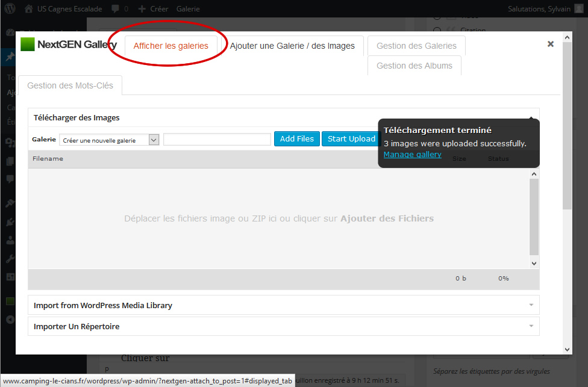The height and width of the screenshot is (387, 588).
Task: Click the '3 images were uploaded successfully.' message
Action: click(455, 143)
